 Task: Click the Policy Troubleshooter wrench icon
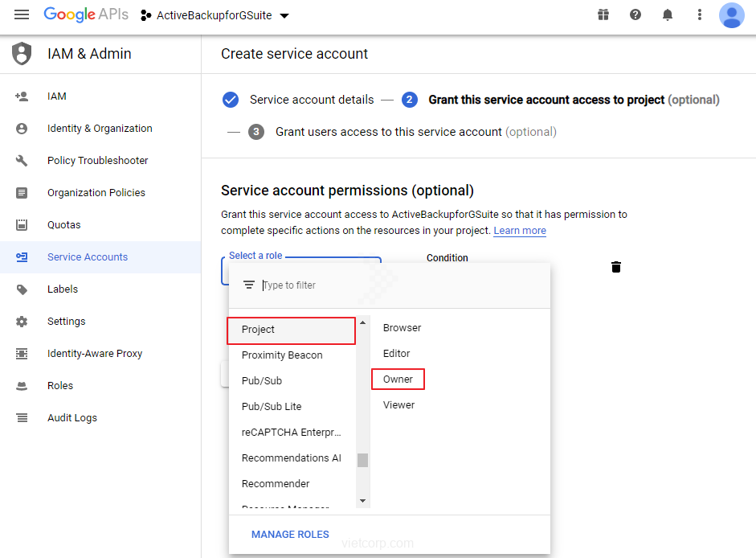pyautogui.click(x=22, y=161)
